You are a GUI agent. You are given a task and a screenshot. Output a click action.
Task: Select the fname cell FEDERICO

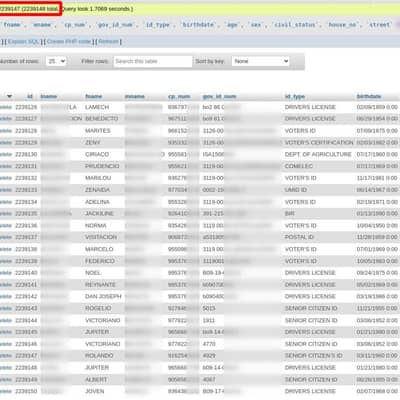click(x=100, y=261)
